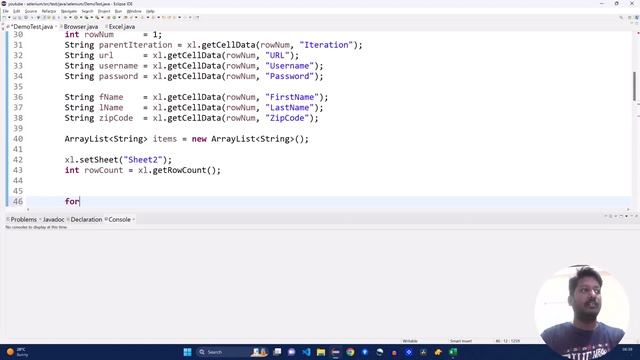Click the Writable status bar entry
Viewport: 640px width, 360px height.
pos(410,341)
